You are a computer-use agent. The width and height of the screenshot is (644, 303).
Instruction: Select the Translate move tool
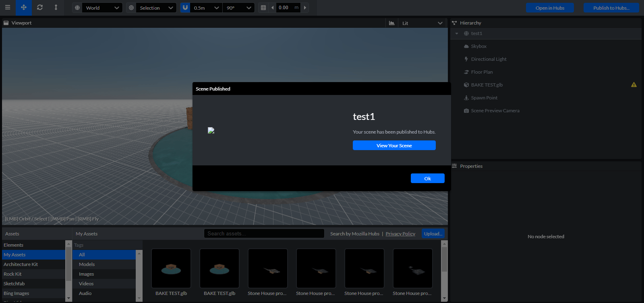coord(24,8)
